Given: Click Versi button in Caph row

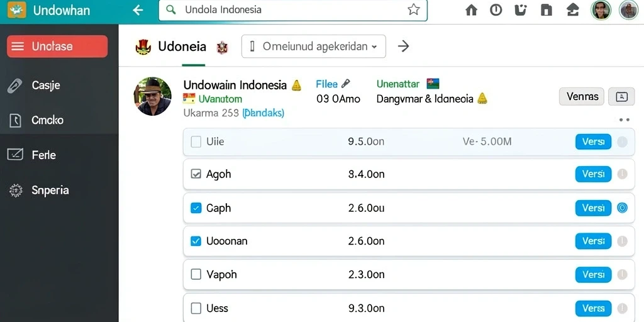Looking at the screenshot, I should click(x=593, y=208).
